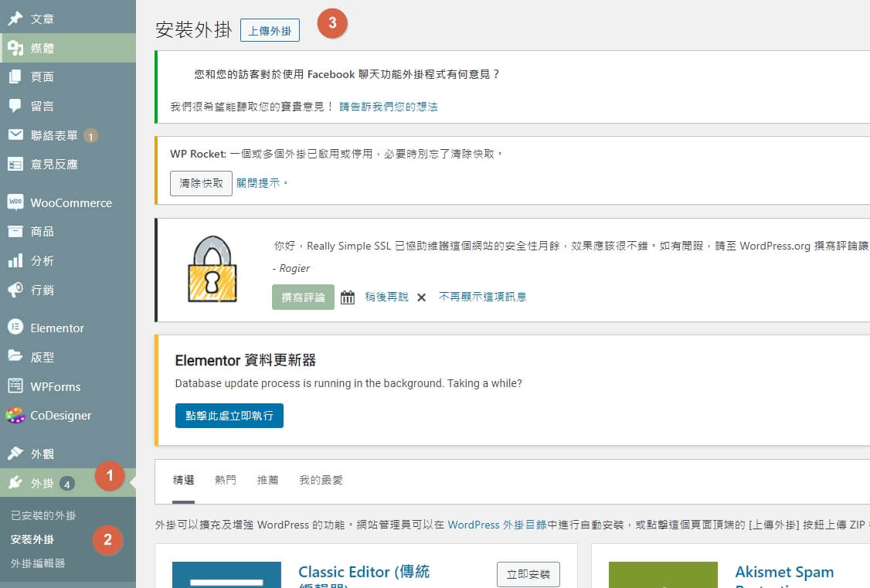Click the feedback form icon beside 意見反應
This screenshot has height=588, width=870.
tap(15, 165)
